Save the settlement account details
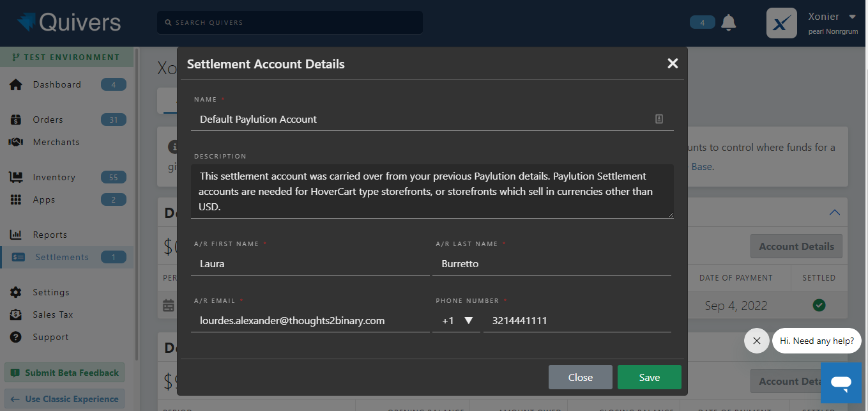 pyautogui.click(x=650, y=377)
